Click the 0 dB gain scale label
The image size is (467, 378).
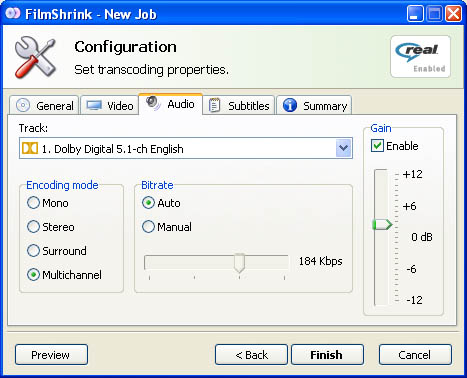coord(422,237)
